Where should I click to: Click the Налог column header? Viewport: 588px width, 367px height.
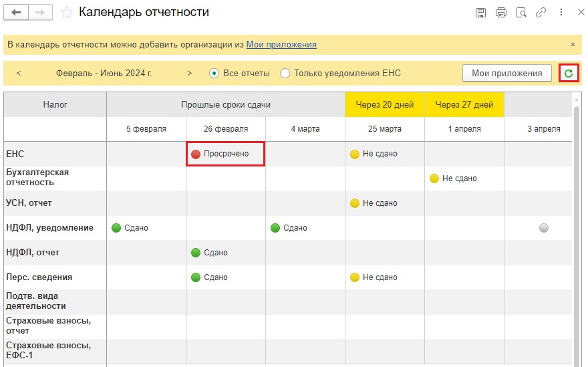(55, 105)
